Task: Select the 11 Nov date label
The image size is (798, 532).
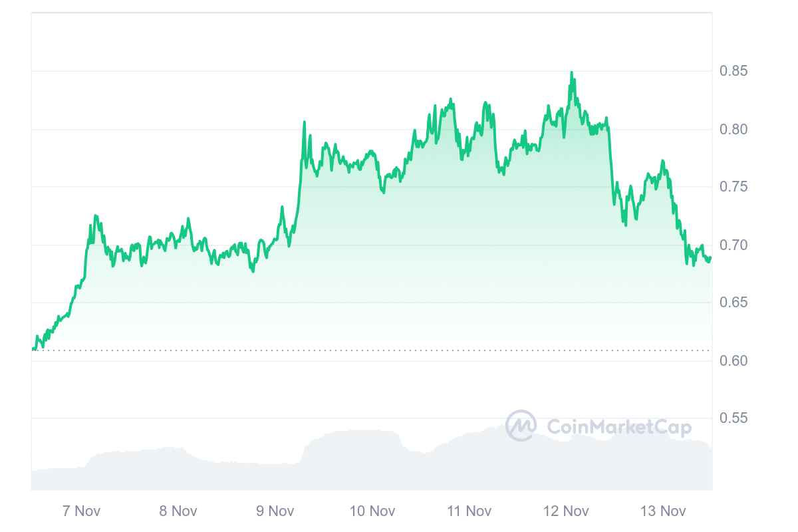Action: tap(469, 511)
